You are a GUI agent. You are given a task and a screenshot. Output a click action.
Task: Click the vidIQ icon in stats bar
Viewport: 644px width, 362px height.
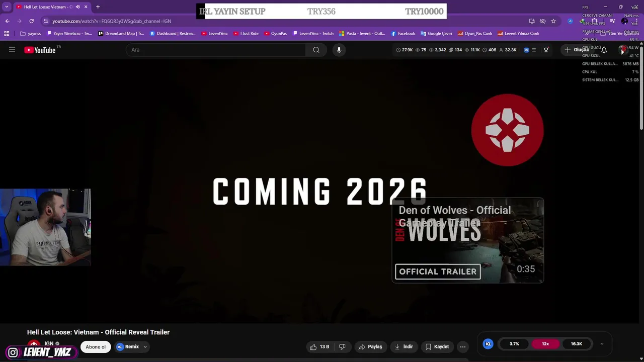(526, 50)
